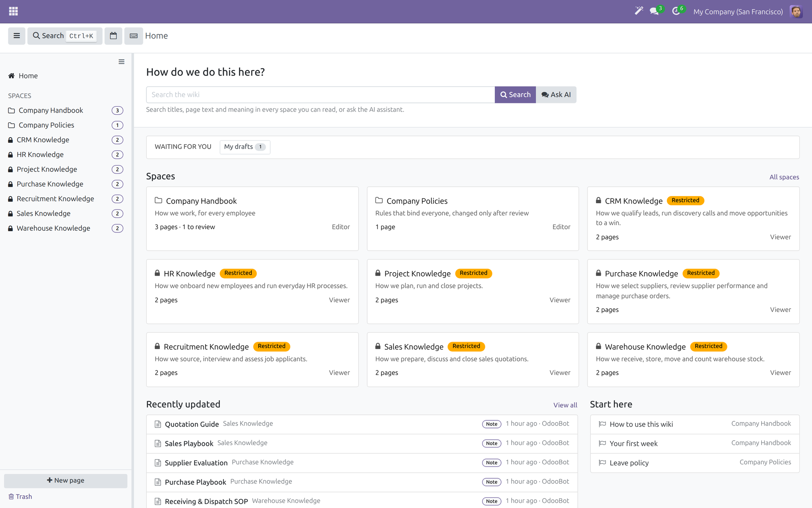Click the Ask AI button
812x508 pixels.
(556, 95)
